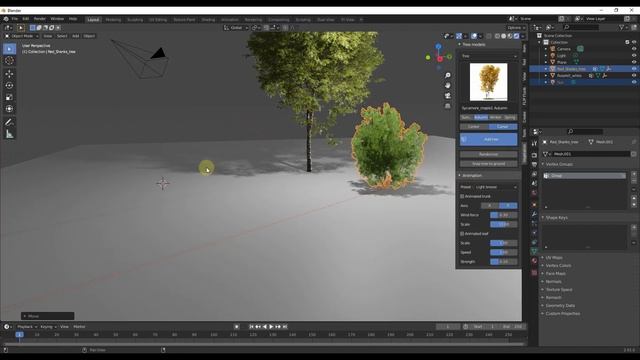Toggle camera view icon in viewport
The image size is (640, 360).
pos(448,96)
